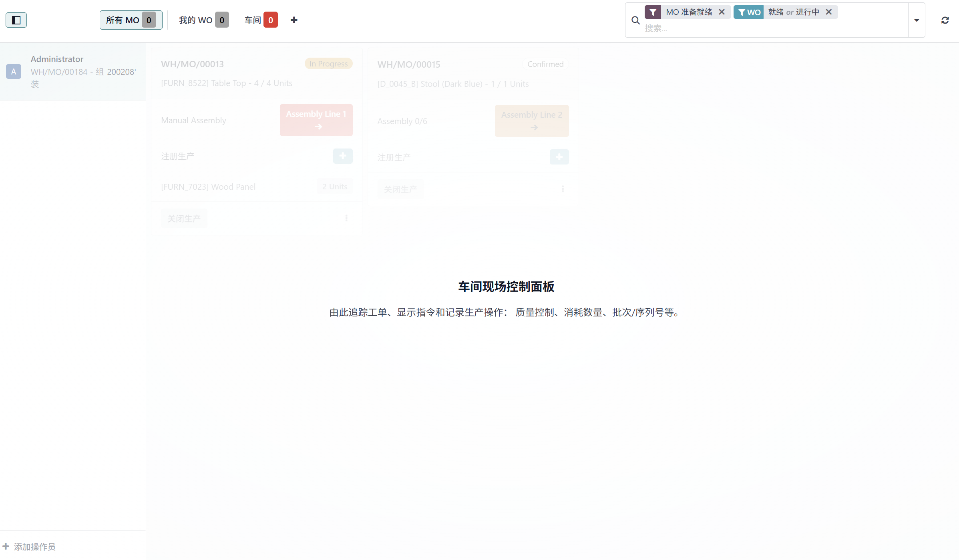
Task: Toggle the sidebar panel icon top left
Action: [x=16, y=20]
